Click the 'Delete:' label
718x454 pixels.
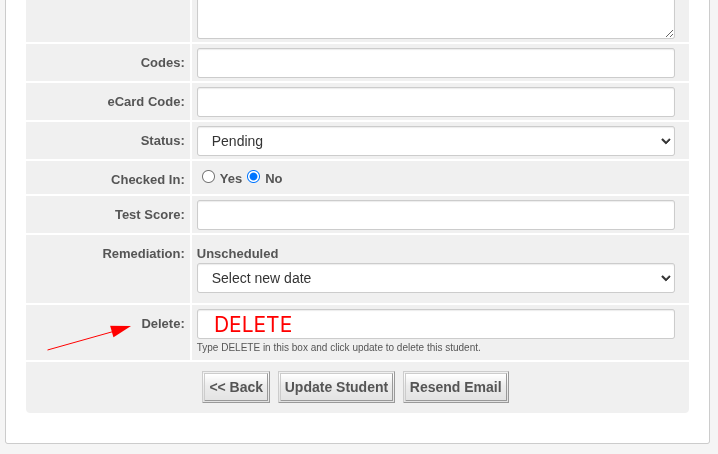(x=163, y=323)
